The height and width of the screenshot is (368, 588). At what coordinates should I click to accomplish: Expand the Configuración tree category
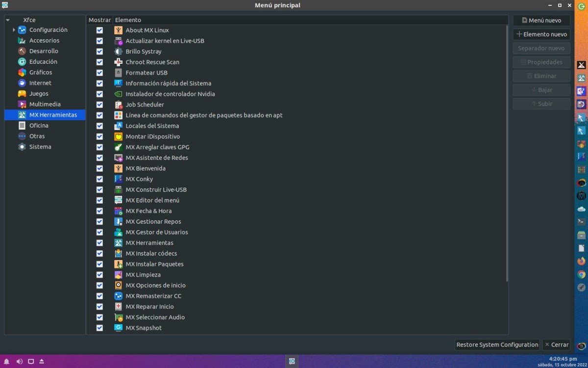(14, 30)
